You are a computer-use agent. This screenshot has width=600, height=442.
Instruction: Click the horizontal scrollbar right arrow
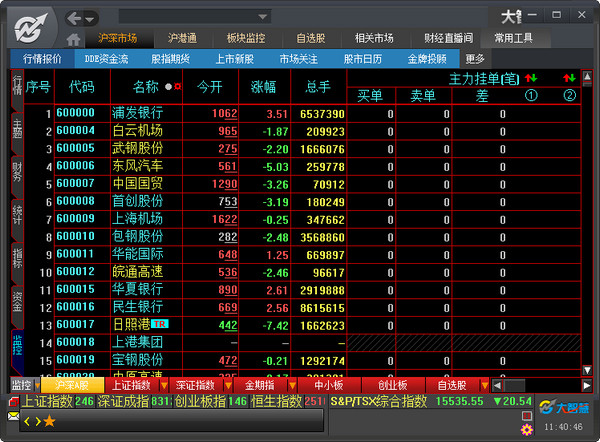pos(587,385)
